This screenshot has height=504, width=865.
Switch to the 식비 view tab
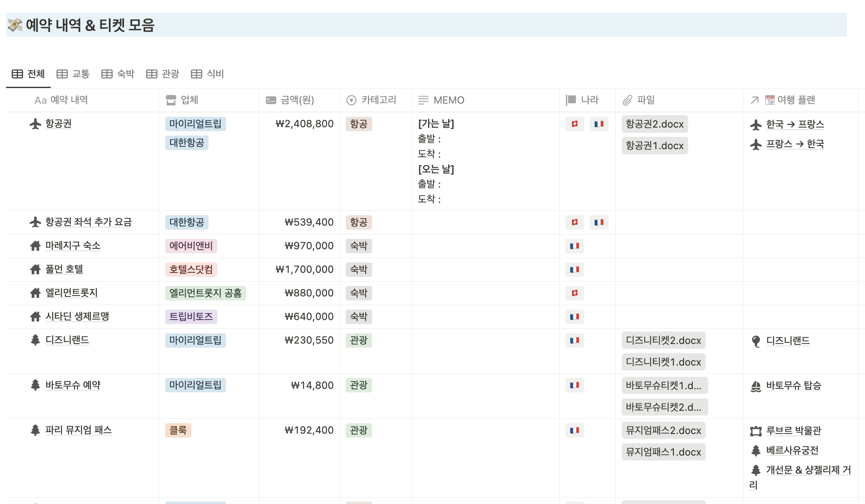pos(215,74)
